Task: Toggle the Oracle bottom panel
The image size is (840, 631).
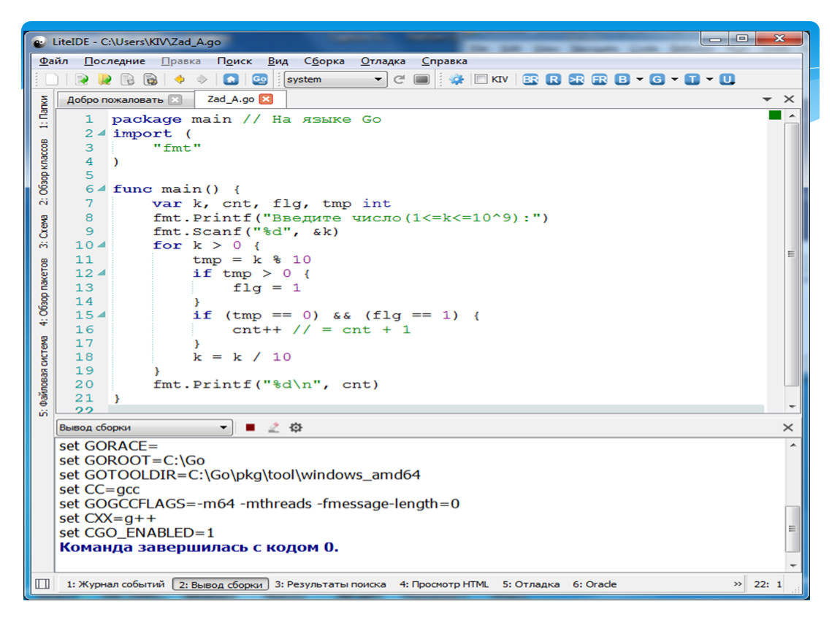Action: 595,584
